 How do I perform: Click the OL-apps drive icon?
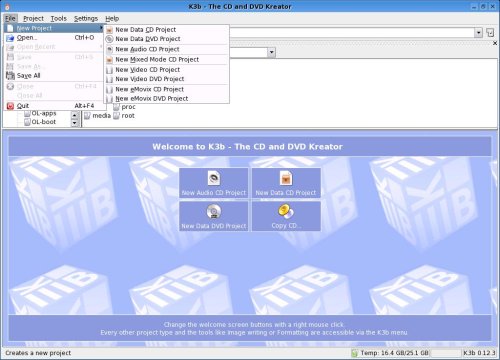click(27, 114)
